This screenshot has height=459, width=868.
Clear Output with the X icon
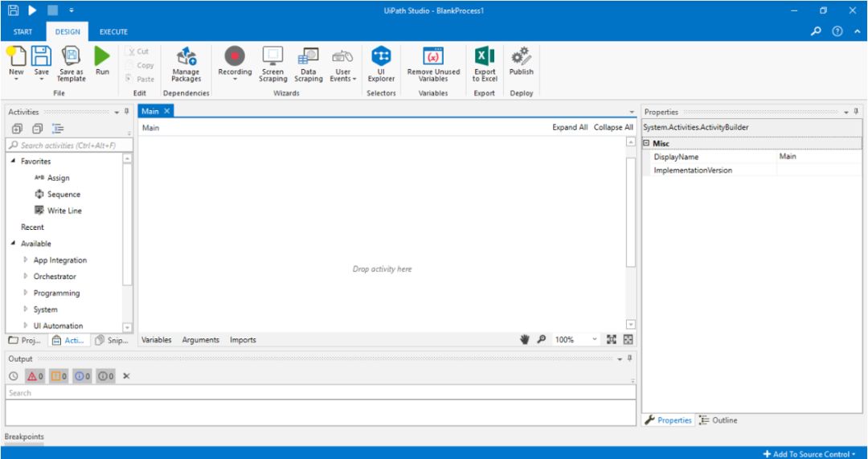coord(126,376)
